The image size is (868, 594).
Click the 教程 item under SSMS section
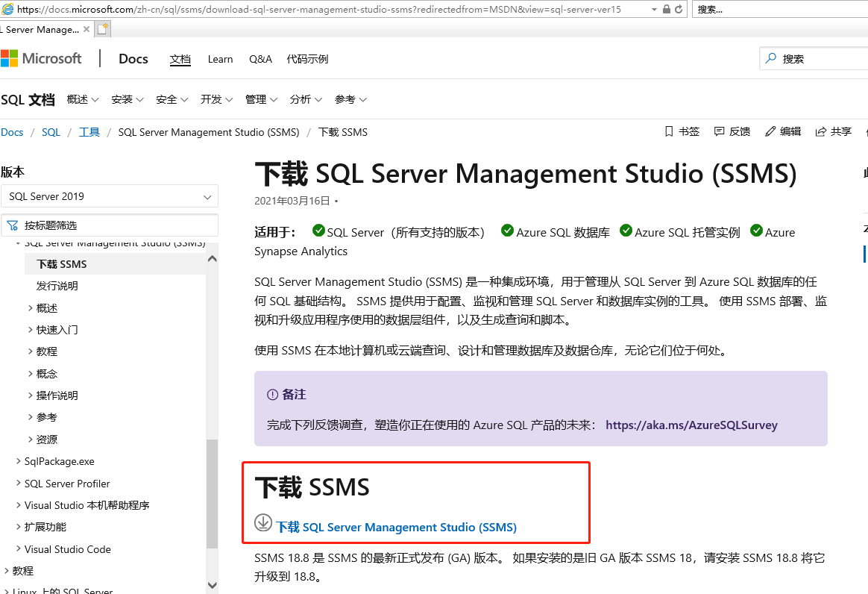47,351
